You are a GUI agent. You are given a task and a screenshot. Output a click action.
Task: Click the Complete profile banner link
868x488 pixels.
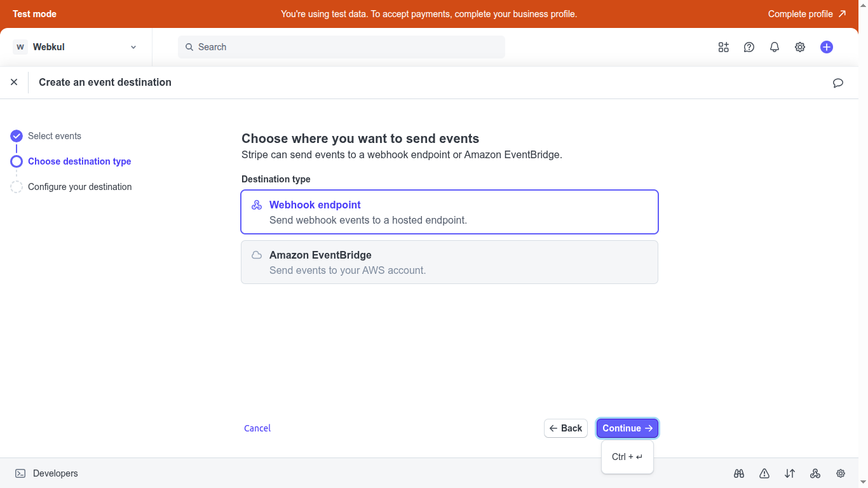tap(807, 13)
